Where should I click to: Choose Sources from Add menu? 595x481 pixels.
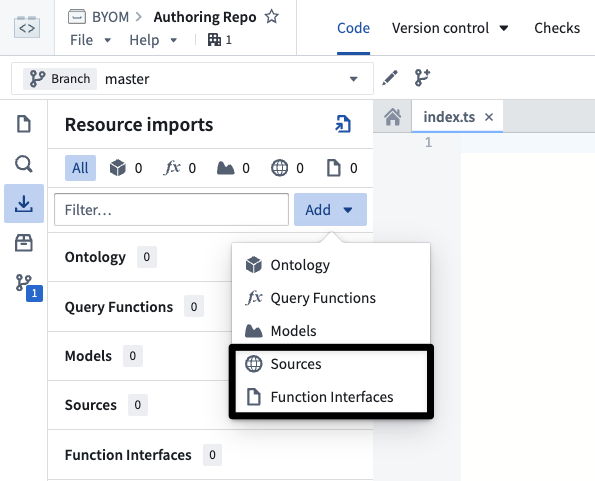(x=331, y=364)
